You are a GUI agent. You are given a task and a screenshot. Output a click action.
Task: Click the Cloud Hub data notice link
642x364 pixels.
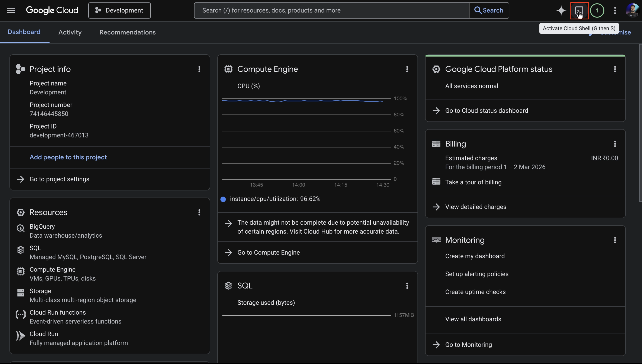323,227
